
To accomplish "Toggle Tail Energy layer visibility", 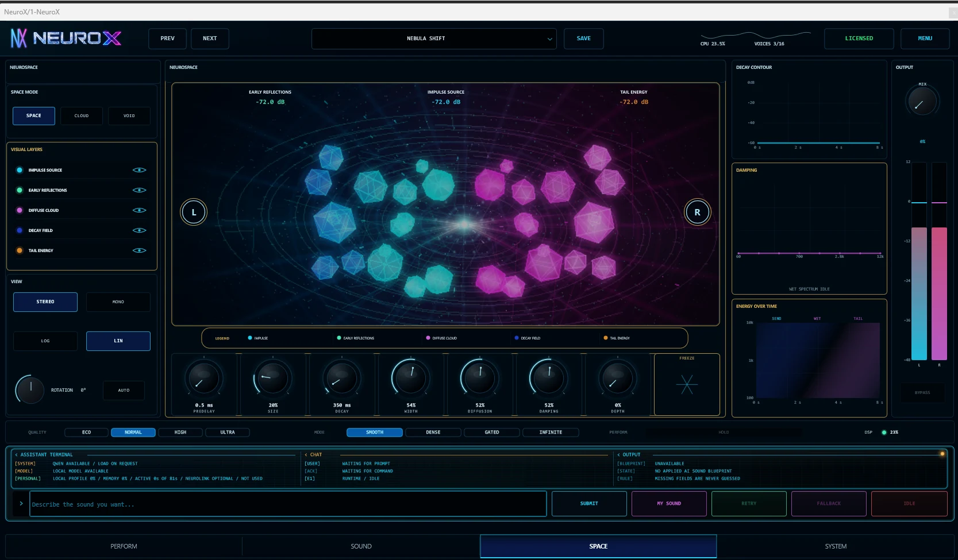I will pos(139,250).
